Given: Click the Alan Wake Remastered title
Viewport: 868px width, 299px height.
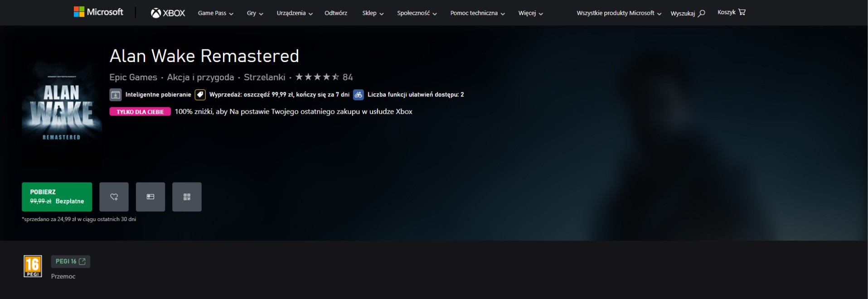Looking at the screenshot, I should click(204, 56).
